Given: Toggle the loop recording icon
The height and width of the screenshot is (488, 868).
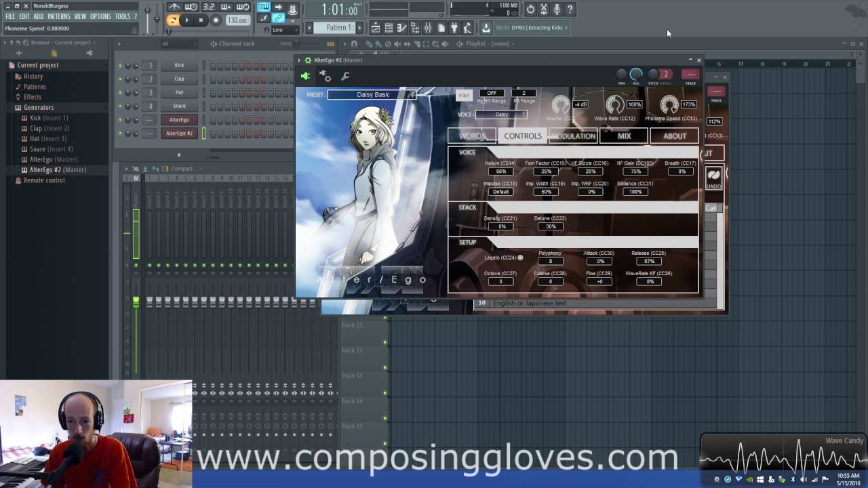Looking at the screenshot, I should tap(243, 7).
